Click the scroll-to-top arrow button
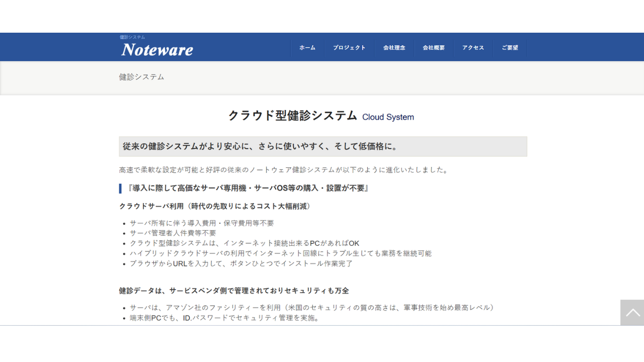This screenshot has height=362, width=644. (632, 313)
